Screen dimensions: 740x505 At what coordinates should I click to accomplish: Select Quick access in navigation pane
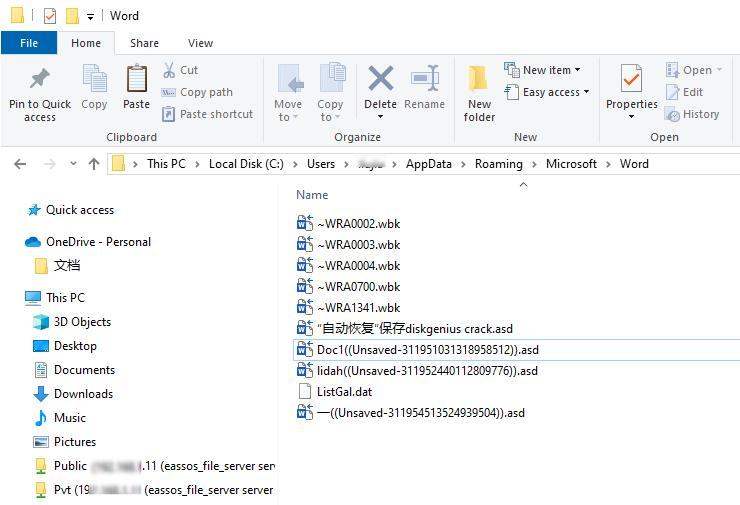click(x=71, y=210)
